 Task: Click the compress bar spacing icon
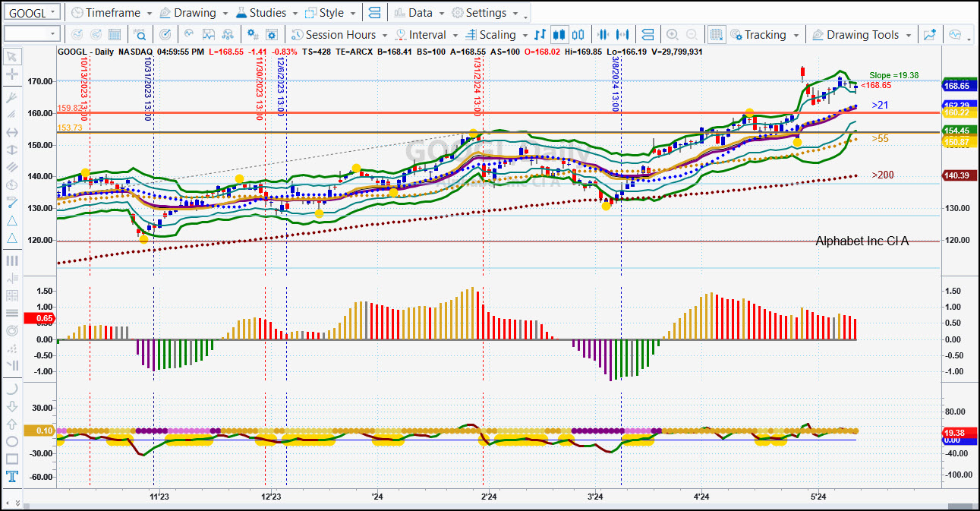(x=604, y=35)
